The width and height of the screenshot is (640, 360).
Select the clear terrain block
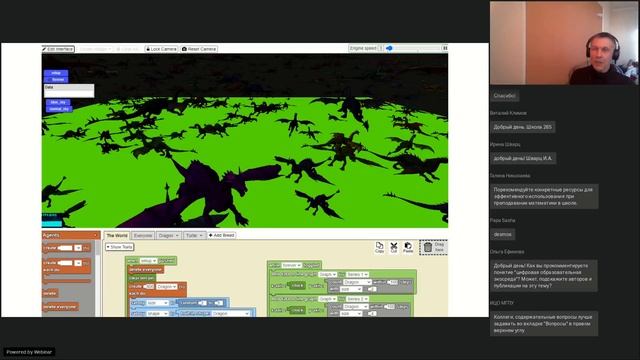coord(142,278)
